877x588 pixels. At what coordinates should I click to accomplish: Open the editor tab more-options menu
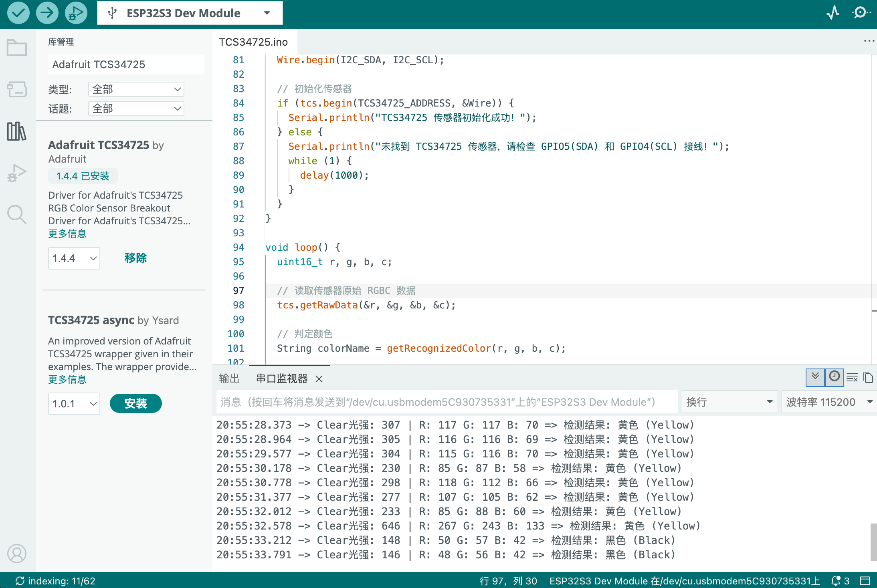pyautogui.click(x=869, y=41)
